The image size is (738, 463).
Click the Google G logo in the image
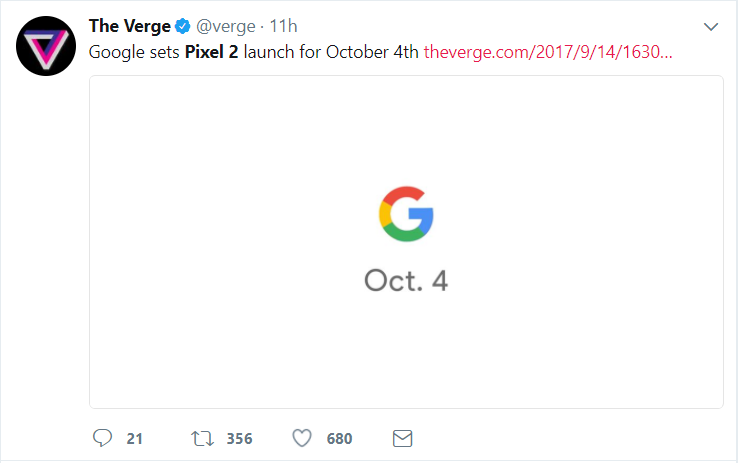click(406, 213)
